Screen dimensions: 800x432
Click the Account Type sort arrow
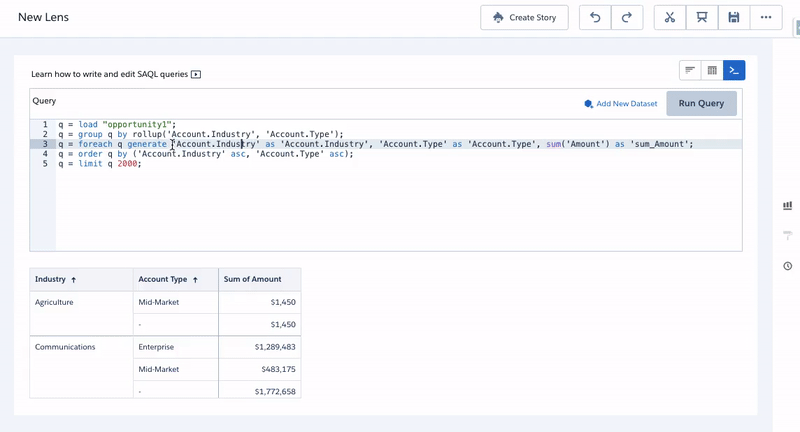195,280
